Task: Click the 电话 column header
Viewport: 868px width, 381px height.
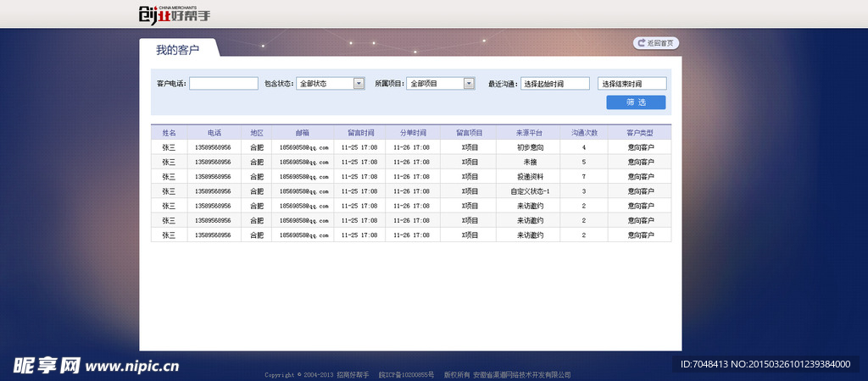Action: [214, 133]
